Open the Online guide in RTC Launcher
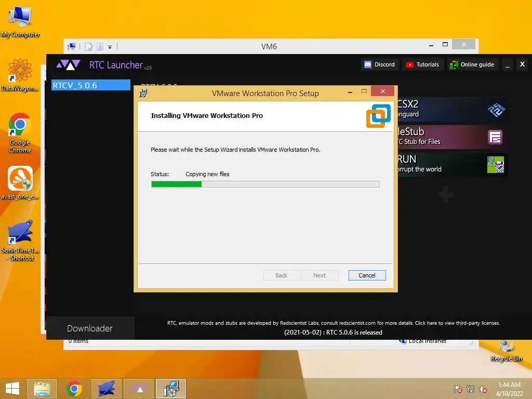This screenshot has height=399, width=532. 472,64
